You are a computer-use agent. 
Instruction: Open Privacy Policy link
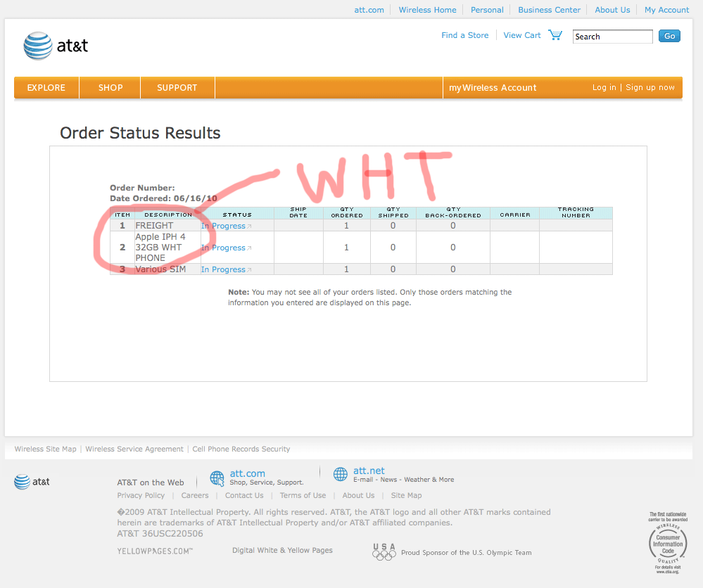(x=141, y=495)
